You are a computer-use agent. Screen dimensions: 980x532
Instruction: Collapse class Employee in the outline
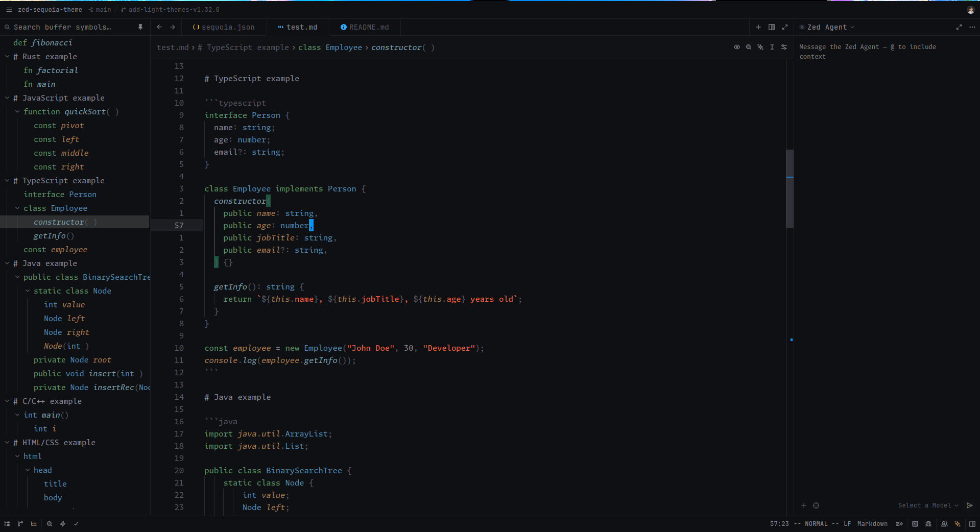17,208
